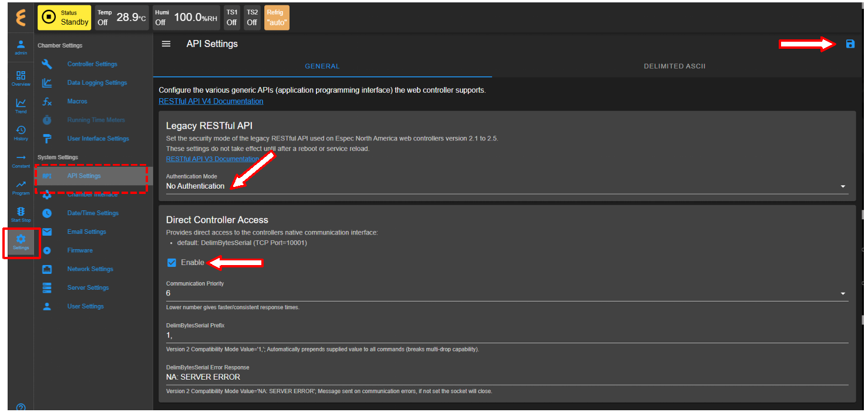The height and width of the screenshot is (412, 868).
Task: Switch to the DELIMITED ASCII tab
Action: click(674, 66)
